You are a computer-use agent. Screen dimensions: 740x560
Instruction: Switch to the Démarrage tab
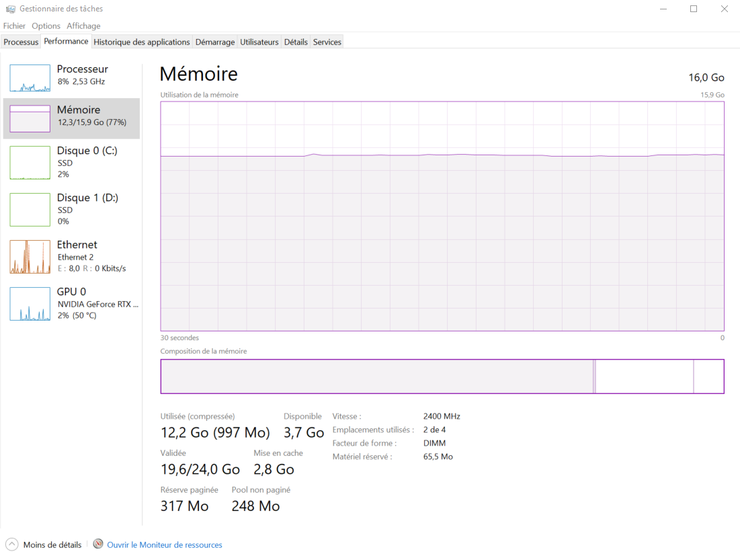pos(214,42)
